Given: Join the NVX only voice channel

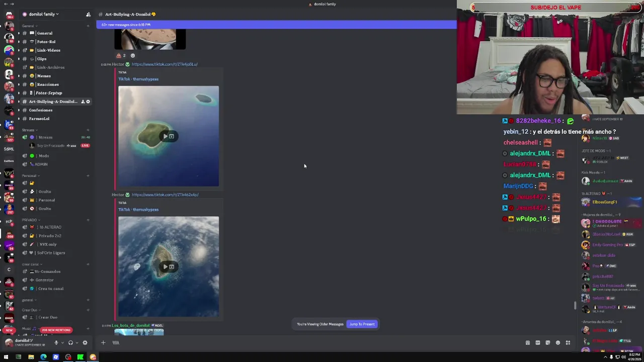Looking at the screenshot, I should click(x=55, y=244).
